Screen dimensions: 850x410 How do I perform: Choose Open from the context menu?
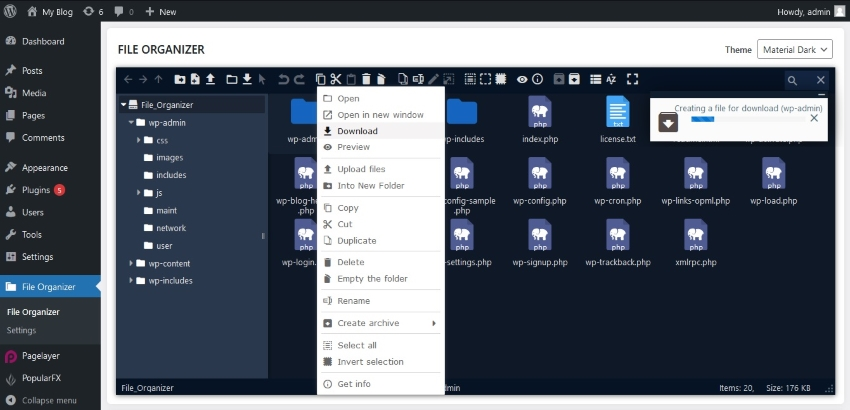click(x=381, y=98)
